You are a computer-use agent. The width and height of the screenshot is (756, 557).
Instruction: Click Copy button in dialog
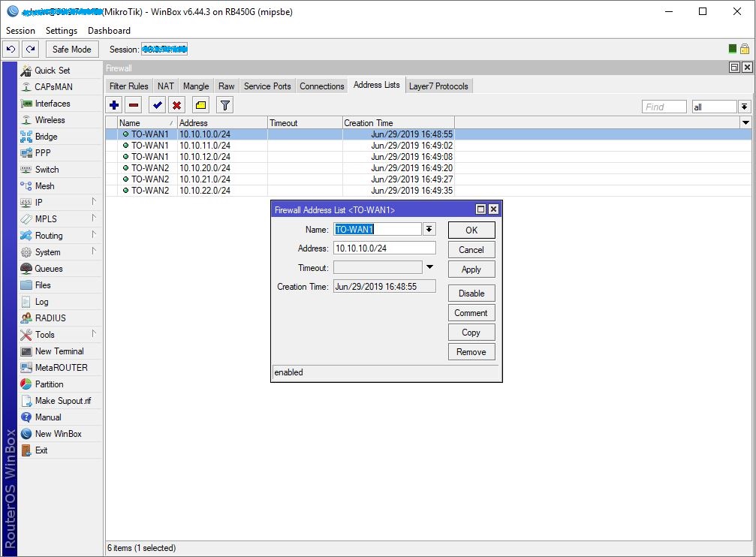click(471, 333)
